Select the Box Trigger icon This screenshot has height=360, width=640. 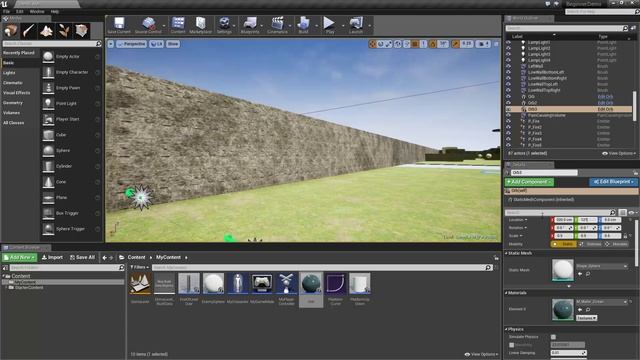(48, 213)
